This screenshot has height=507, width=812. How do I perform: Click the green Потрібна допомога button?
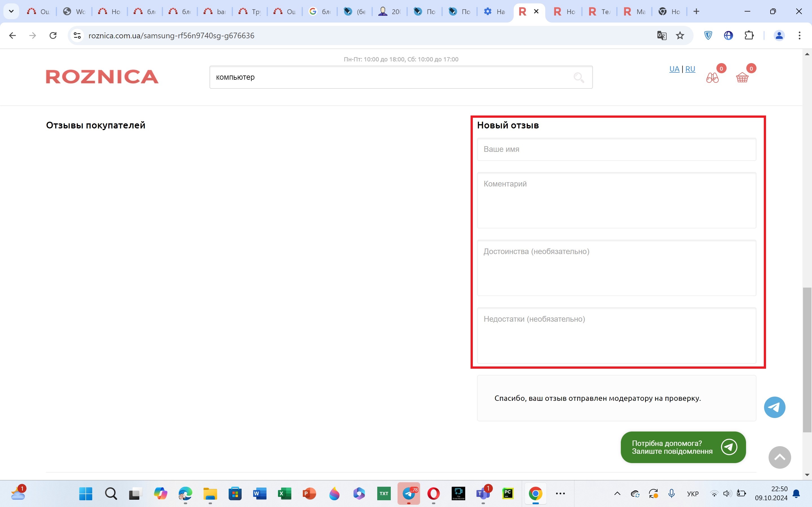[x=683, y=447]
